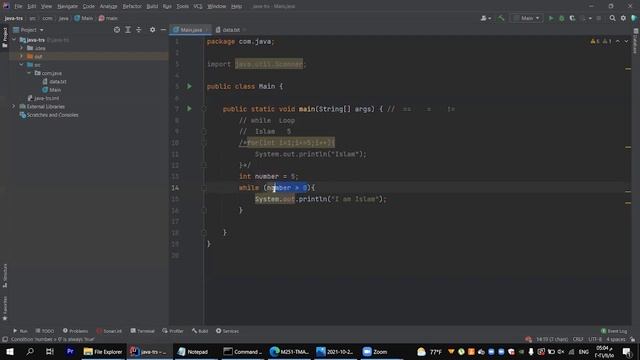Open the Services tool window button
The height and width of the screenshot is (360, 640).
227,331
